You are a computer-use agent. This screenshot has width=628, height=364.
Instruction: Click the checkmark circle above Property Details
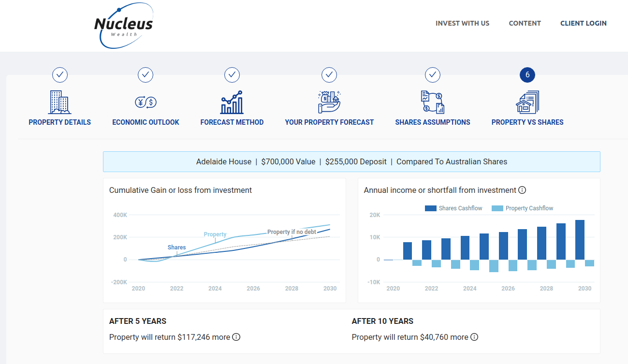pyautogui.click(x=60, y=75)
